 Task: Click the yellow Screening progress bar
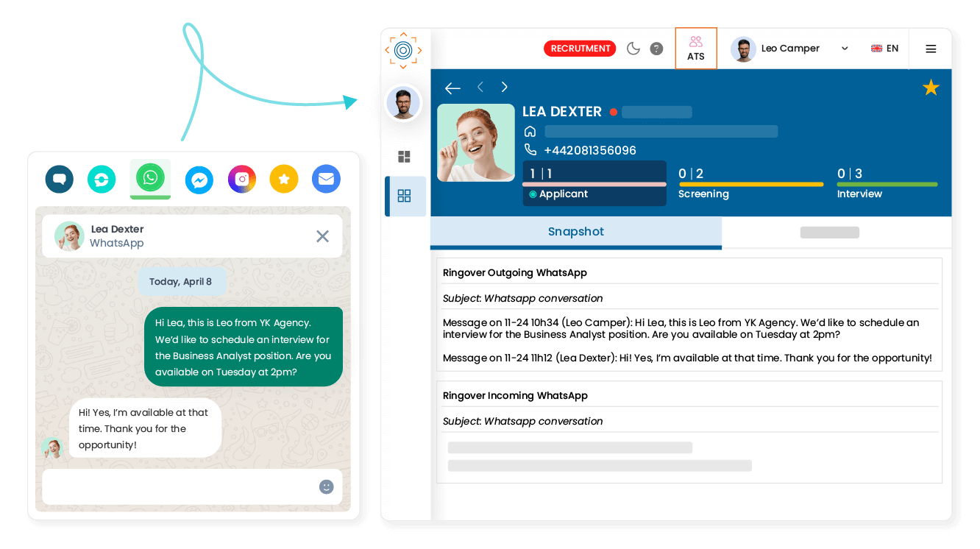pyautogui.click(x=750, y=183)
